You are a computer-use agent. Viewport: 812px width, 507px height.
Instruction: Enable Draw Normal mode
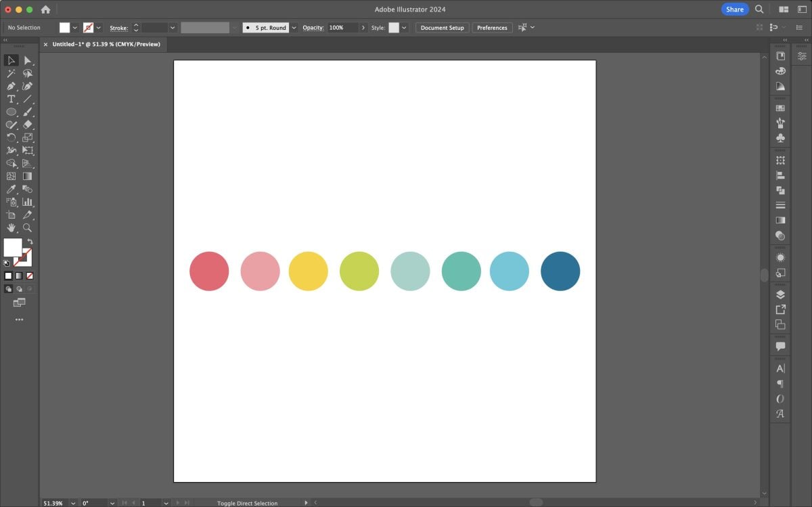[x=9, y=289]
